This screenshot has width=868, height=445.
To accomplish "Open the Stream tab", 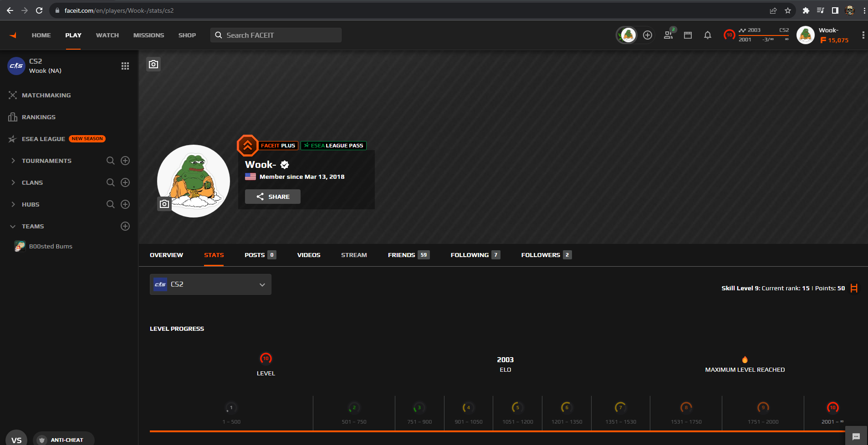I will coord(354,255).
